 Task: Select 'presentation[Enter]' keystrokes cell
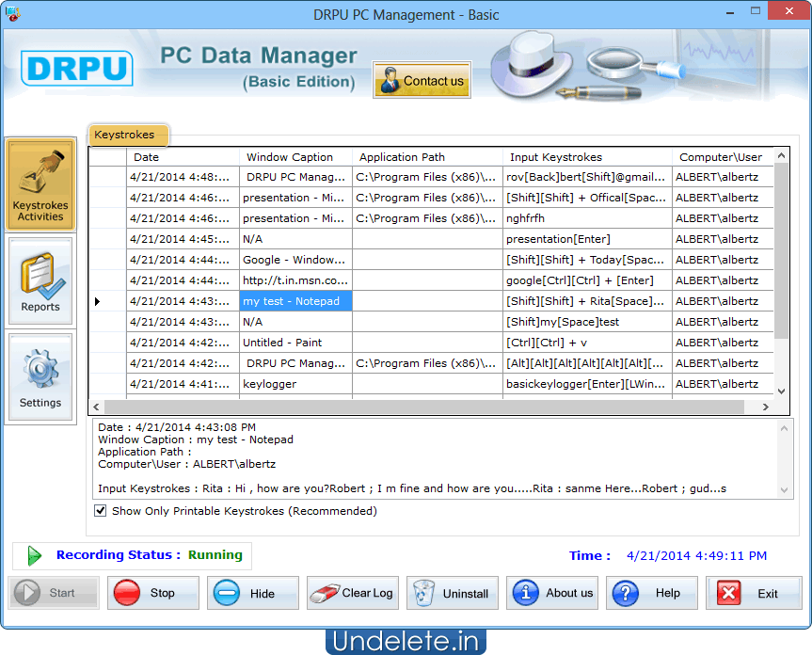click(x=587, y=239)
